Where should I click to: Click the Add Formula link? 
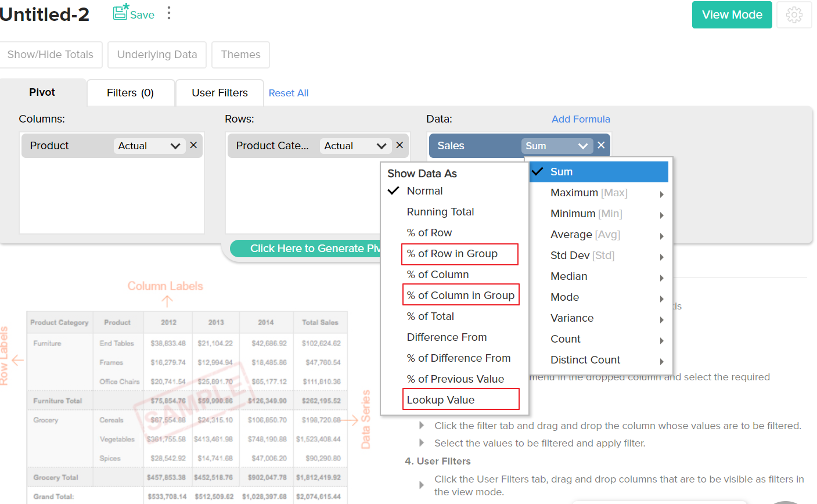[580, 119]
